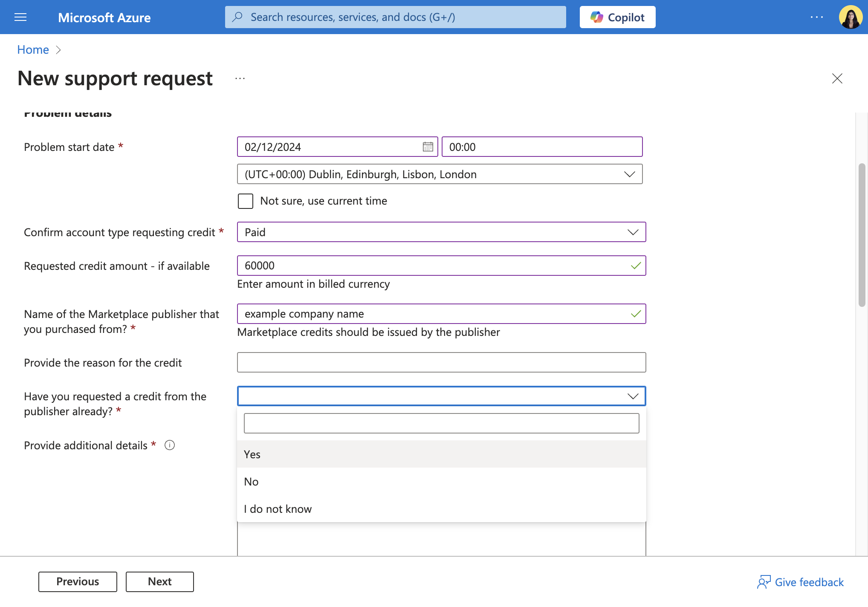This screenshot has height=607, width=868.
Task: Click the 00:00 time field
Action: click(542, 147)
